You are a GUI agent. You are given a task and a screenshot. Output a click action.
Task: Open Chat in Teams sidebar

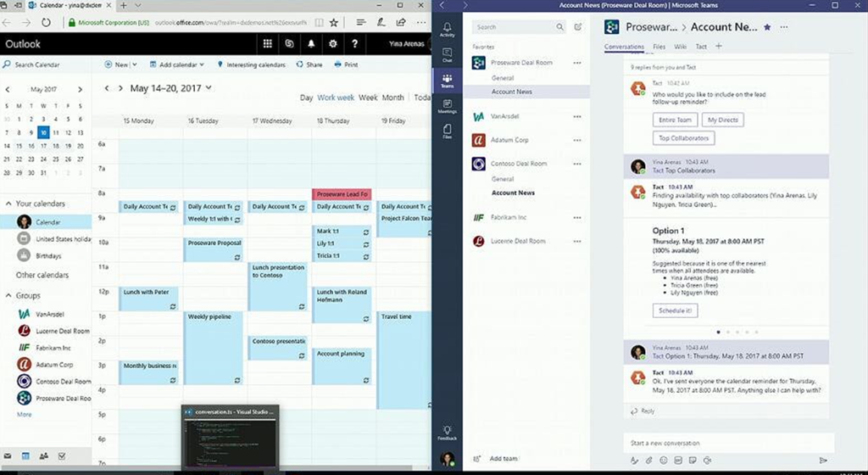pyautogui.click(x=447, y=55)
